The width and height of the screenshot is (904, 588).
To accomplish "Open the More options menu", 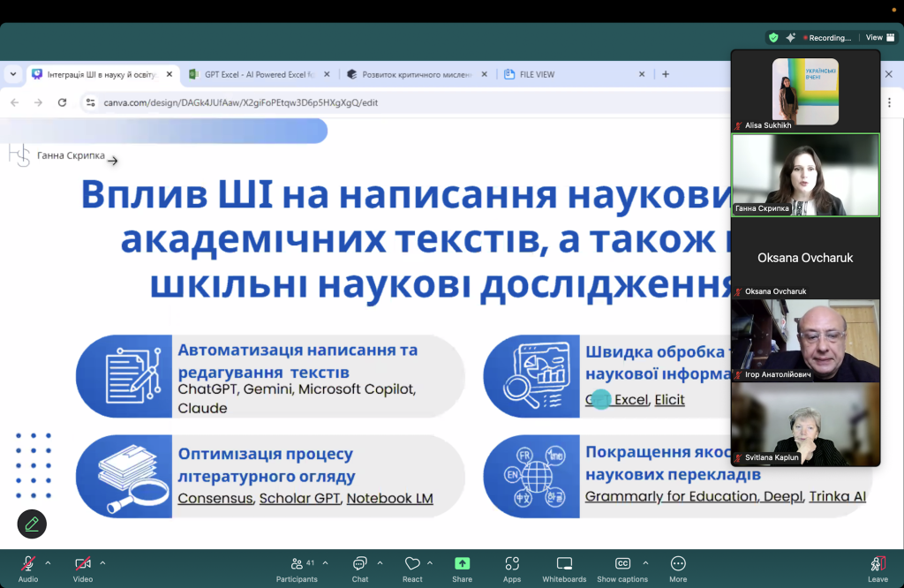I will [x=678, y=569].
